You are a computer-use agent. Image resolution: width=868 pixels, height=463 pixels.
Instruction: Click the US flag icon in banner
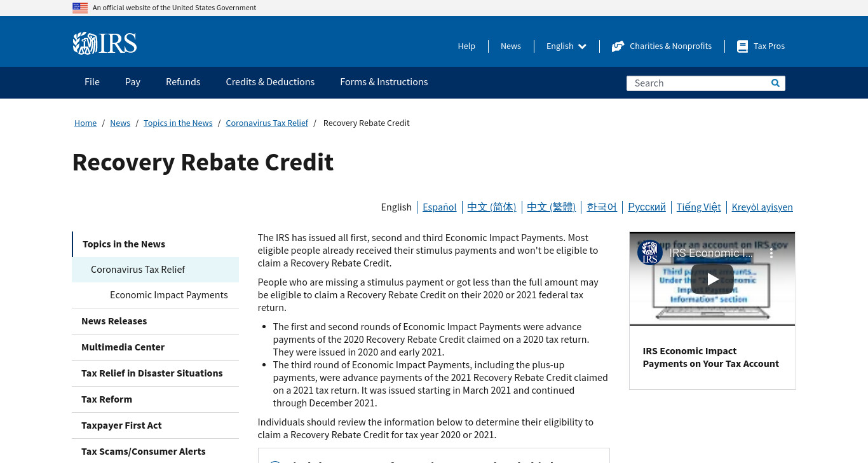(80, 8)
